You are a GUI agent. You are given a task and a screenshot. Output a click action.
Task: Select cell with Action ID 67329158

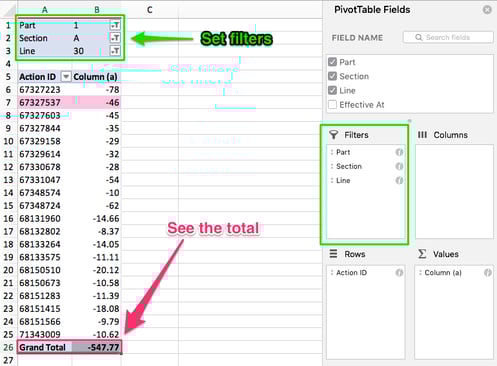45,141
